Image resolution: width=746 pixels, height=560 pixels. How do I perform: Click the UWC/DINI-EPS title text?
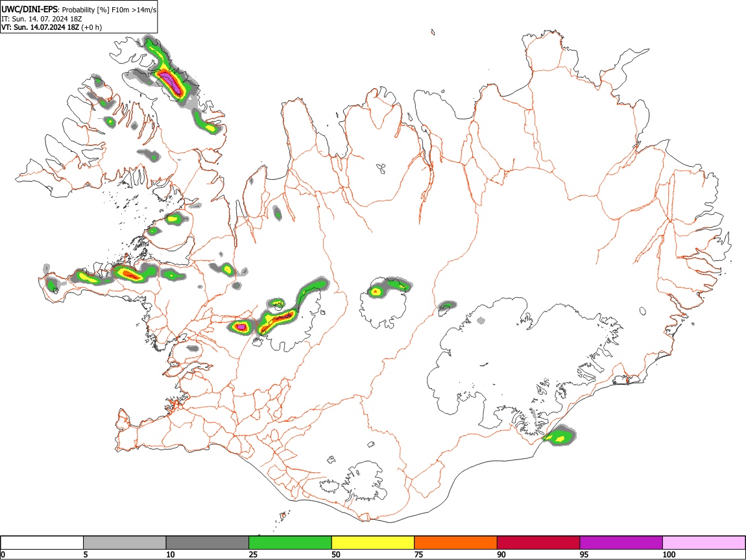(29, 9)
